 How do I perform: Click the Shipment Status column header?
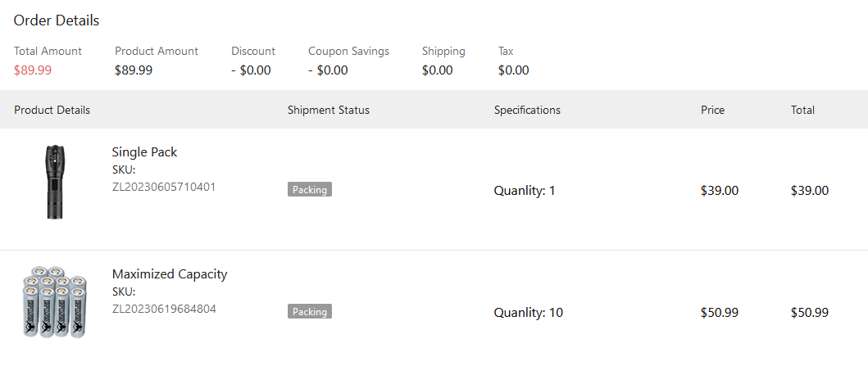329,110
